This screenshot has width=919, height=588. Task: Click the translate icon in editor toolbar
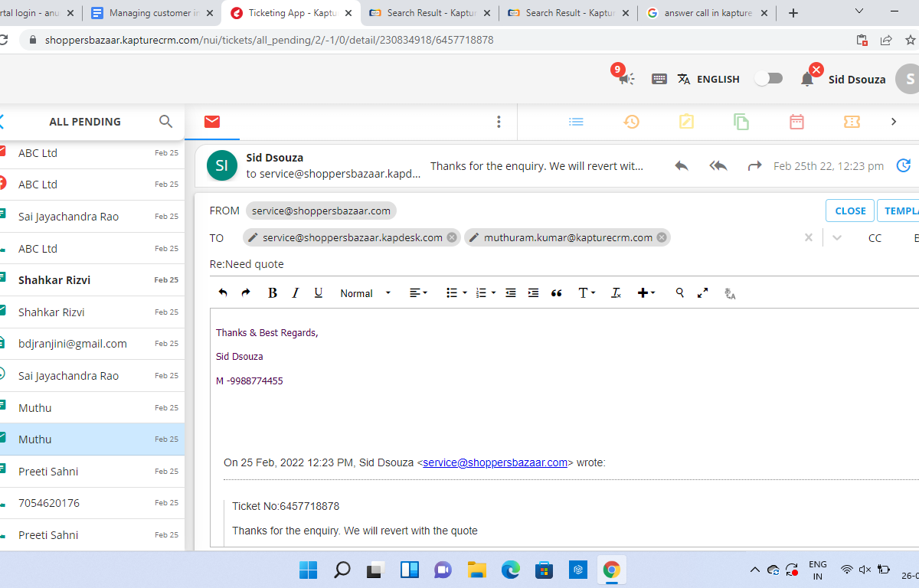(x=730, y=293)
